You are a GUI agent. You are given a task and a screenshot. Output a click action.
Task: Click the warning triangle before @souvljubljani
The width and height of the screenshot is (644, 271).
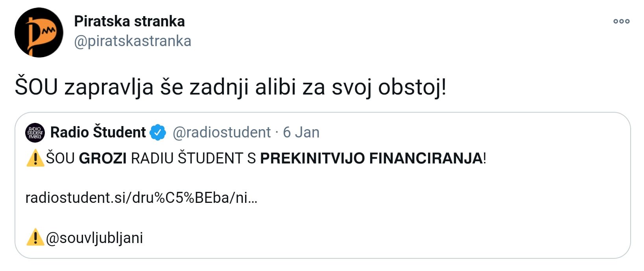[x=35, y=236]
